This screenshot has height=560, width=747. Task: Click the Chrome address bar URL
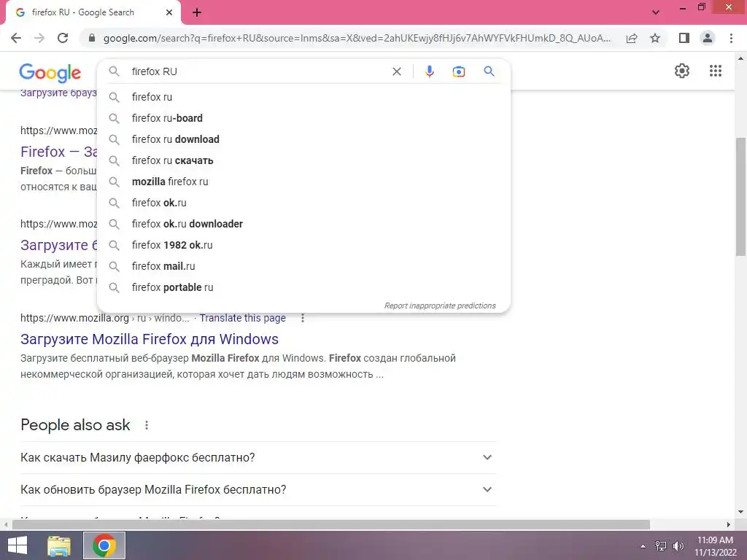(357, 38)
